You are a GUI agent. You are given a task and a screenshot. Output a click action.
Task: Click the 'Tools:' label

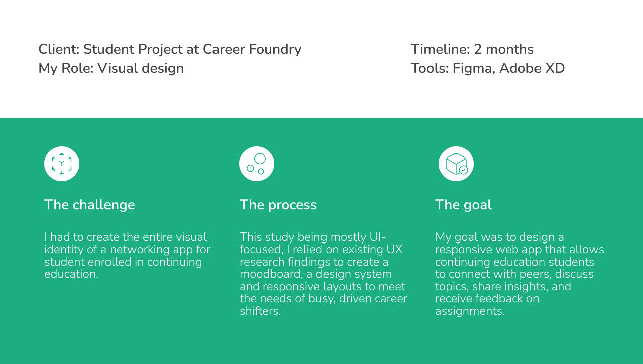(x=430, y=68)
